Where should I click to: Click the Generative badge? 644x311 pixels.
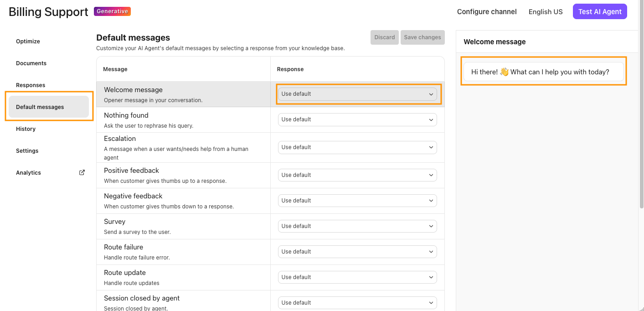click(112, 11)
